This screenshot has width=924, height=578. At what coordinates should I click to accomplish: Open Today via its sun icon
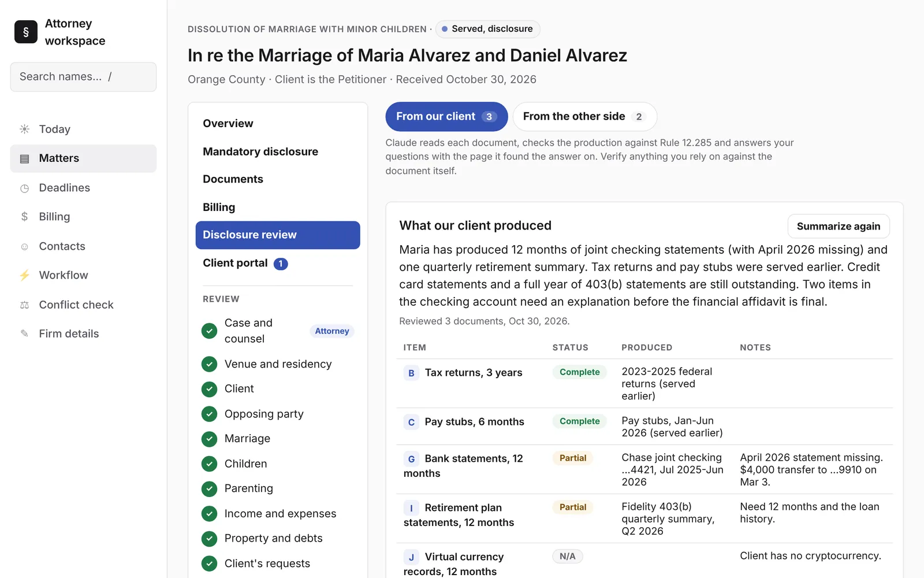24,129
